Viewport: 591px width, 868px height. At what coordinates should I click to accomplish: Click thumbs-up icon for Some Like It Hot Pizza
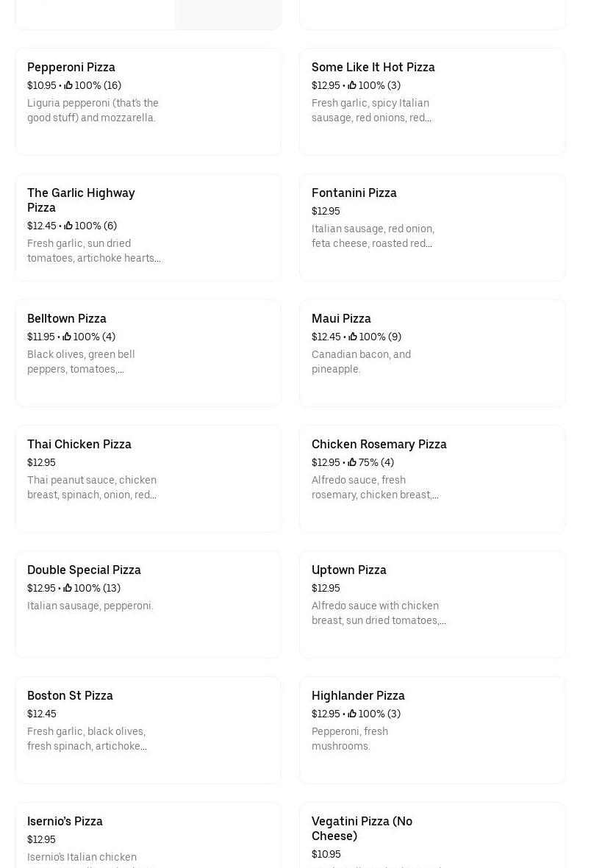[352, 86]
